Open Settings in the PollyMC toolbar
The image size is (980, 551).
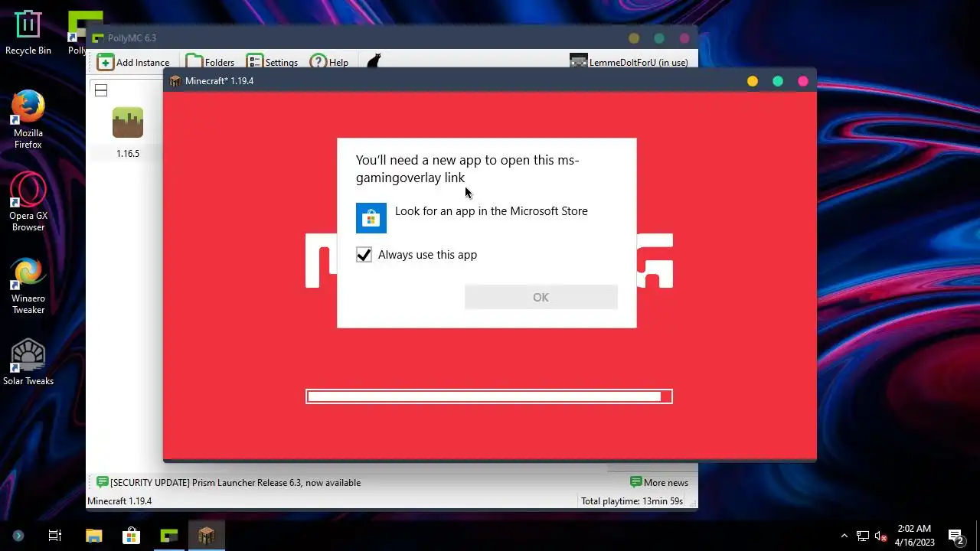click(272, 63)
